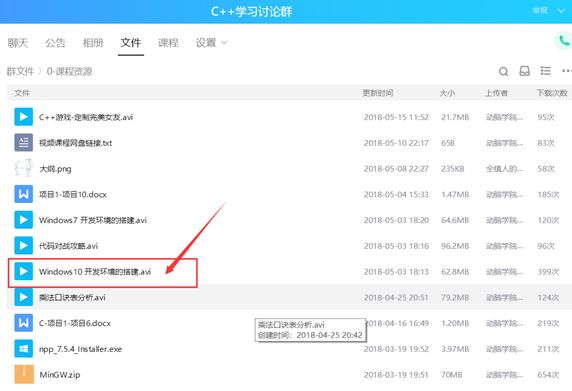Screen dimensions: 572x391
Task: Expand the title bar dropdown arrow
Action: tap(561, 11)
